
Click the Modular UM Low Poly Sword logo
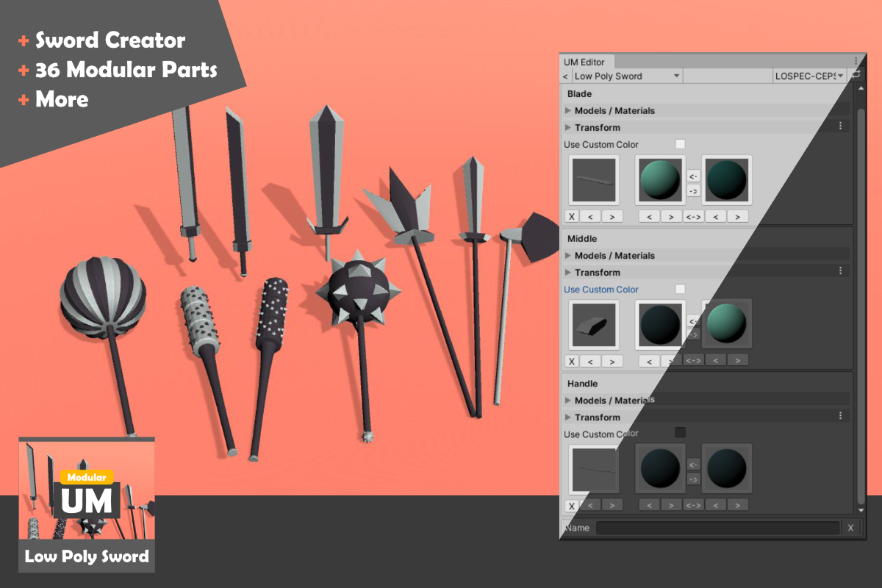(x=87, y=505)
